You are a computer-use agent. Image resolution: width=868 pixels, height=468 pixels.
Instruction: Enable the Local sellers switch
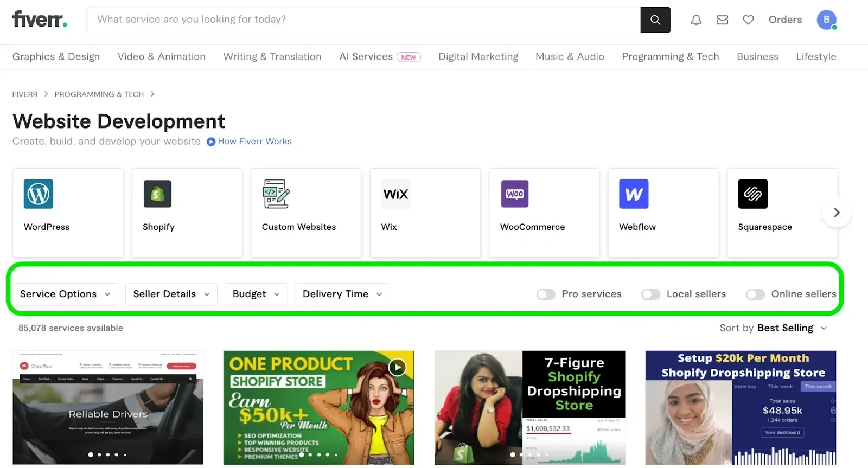(650, 294)
